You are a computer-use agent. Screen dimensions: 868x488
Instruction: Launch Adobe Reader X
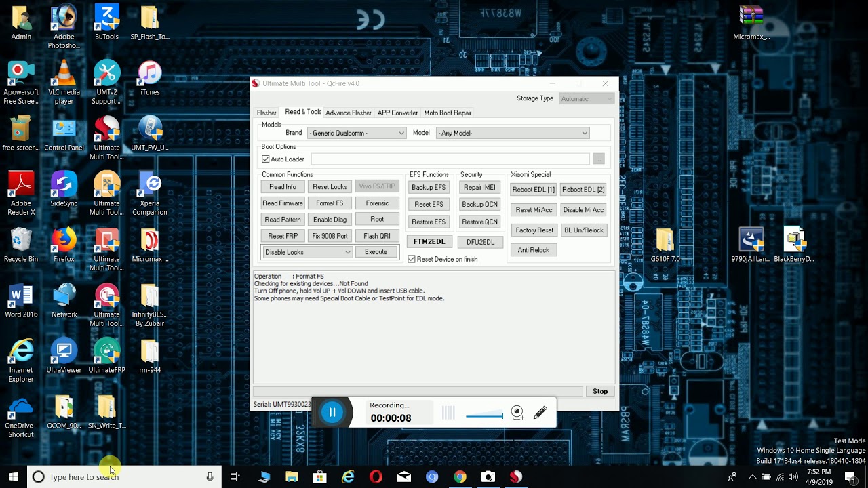coord(21,194)
